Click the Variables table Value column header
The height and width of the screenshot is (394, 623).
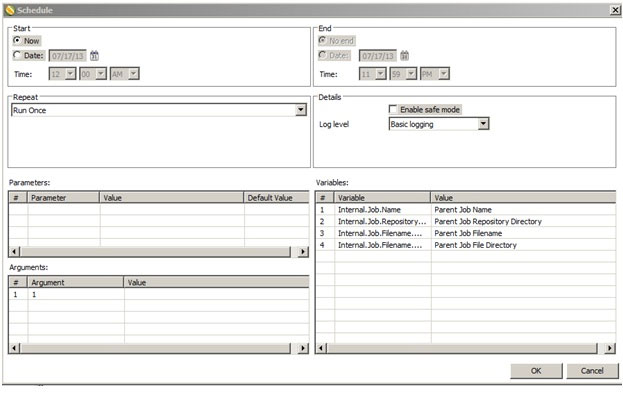(x=524, y=197)
